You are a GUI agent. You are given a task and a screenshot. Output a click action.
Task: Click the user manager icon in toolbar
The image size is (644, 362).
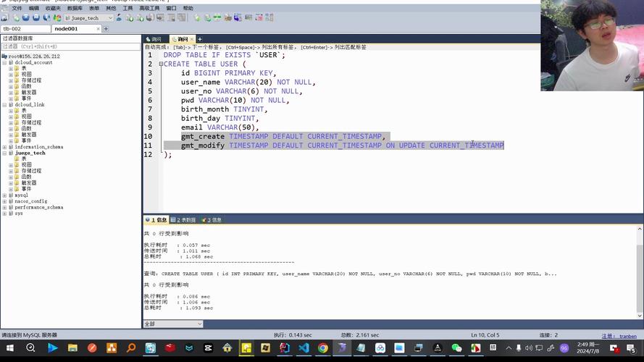click(x=119, y=18)
